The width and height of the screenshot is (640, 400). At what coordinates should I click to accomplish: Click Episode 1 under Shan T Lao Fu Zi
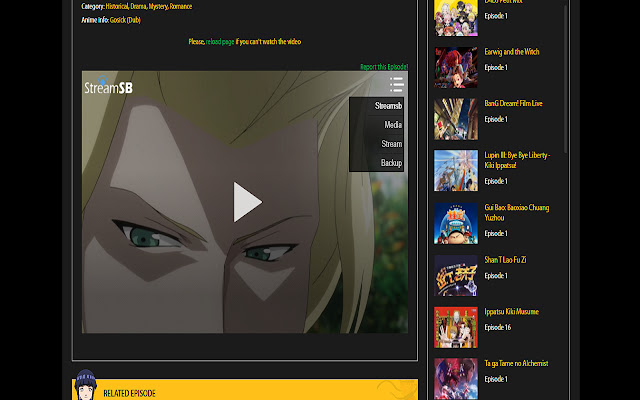[x=496, y=276]
